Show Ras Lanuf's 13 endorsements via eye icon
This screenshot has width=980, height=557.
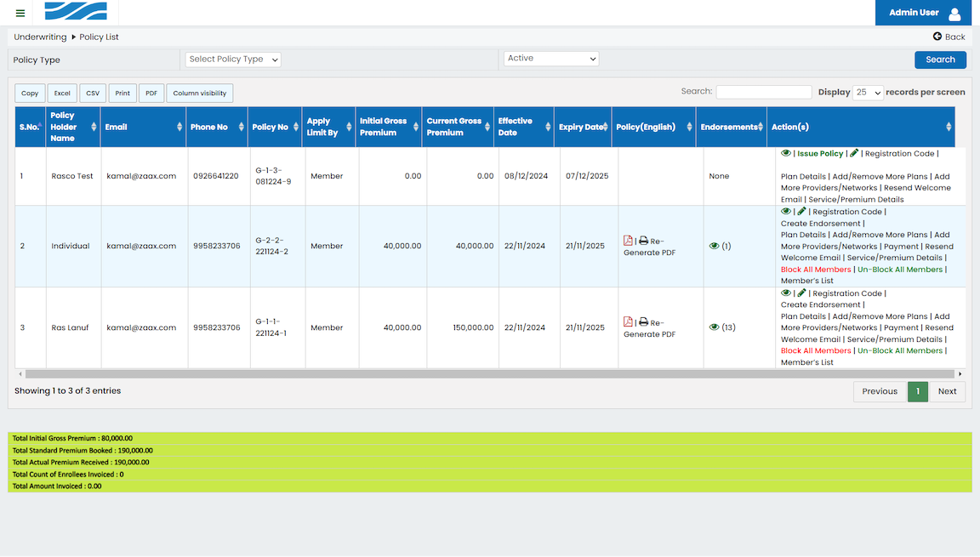pos(714,327)
